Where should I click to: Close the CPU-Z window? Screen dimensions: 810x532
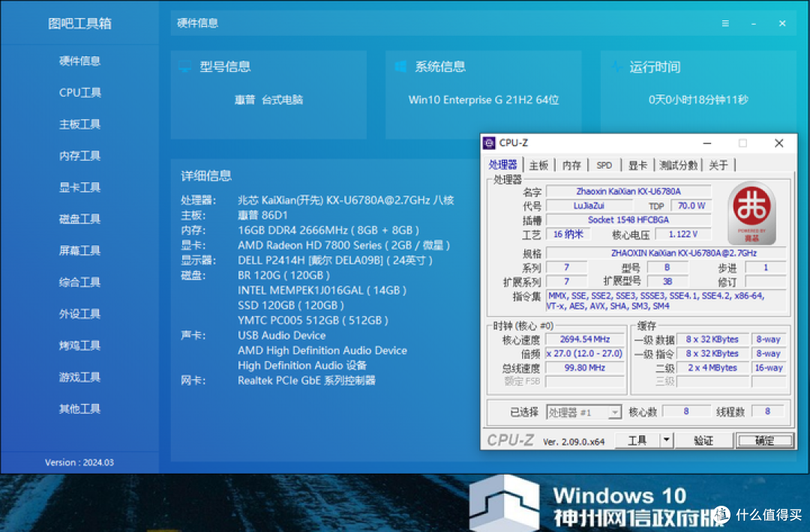[779, 143]
